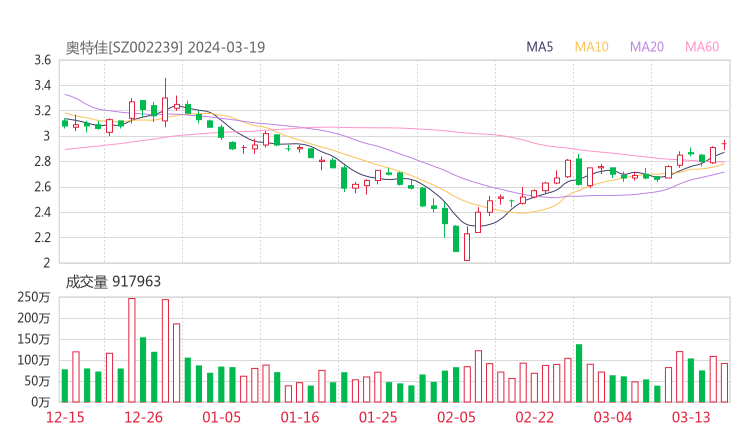Click the 50万 volume axis label
Viewport: 740px width, 440px height.
tap(37, 381)
